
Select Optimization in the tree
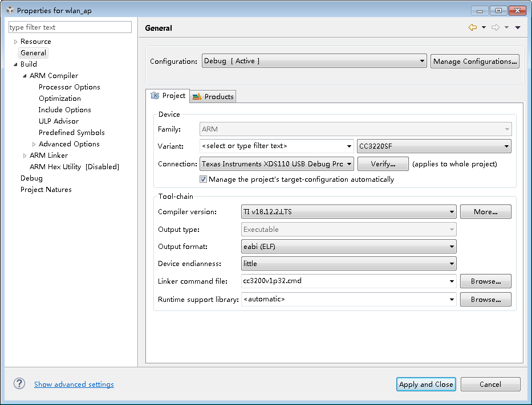tap(60, 99)
